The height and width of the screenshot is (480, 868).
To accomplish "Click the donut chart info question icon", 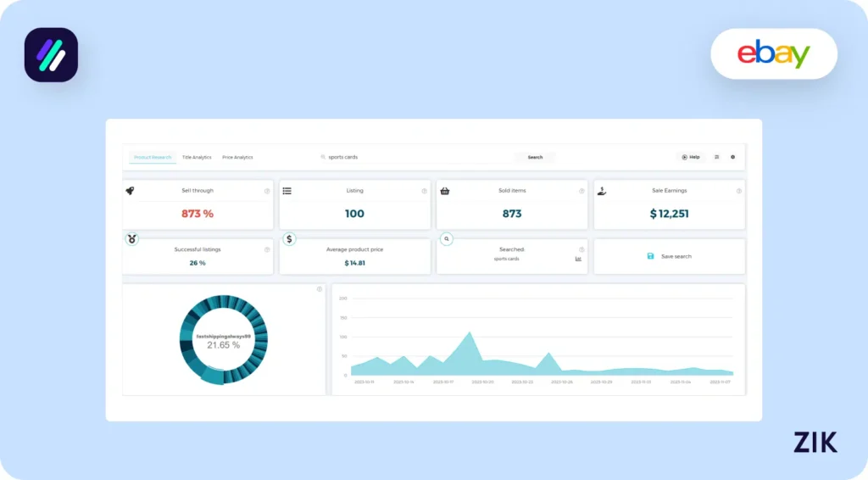I will [x=320, y=289].
